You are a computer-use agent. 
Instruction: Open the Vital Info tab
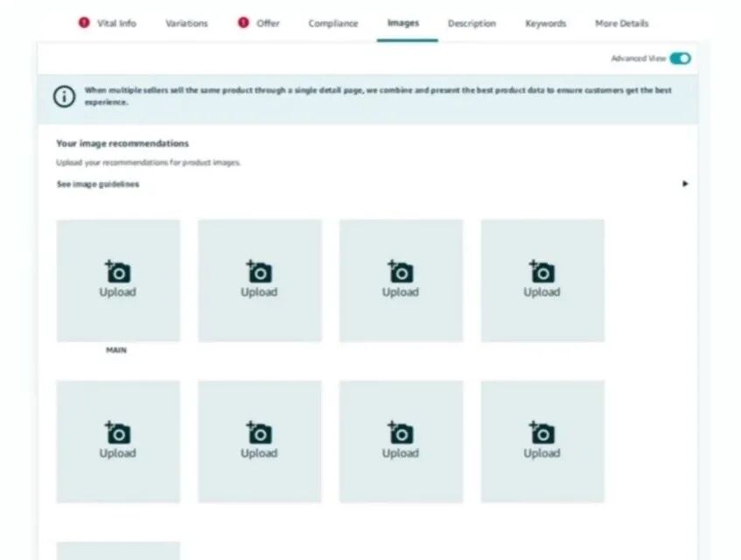coord(116,23)
